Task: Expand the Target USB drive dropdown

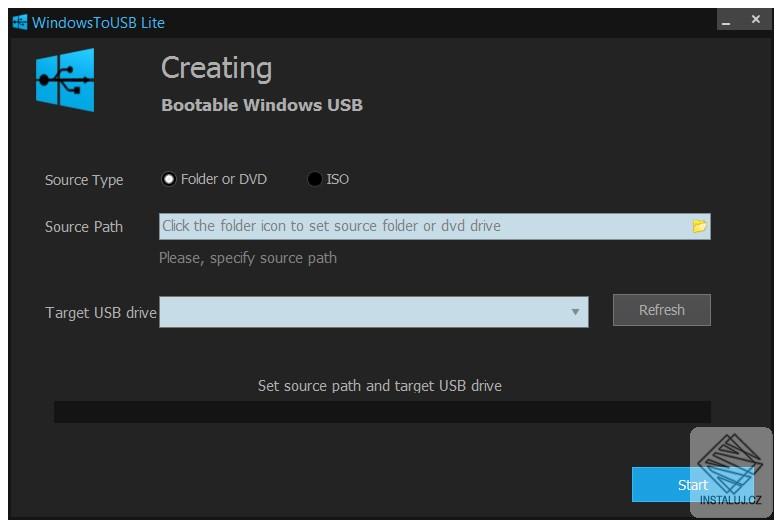Action: click(x=575, y=312)
